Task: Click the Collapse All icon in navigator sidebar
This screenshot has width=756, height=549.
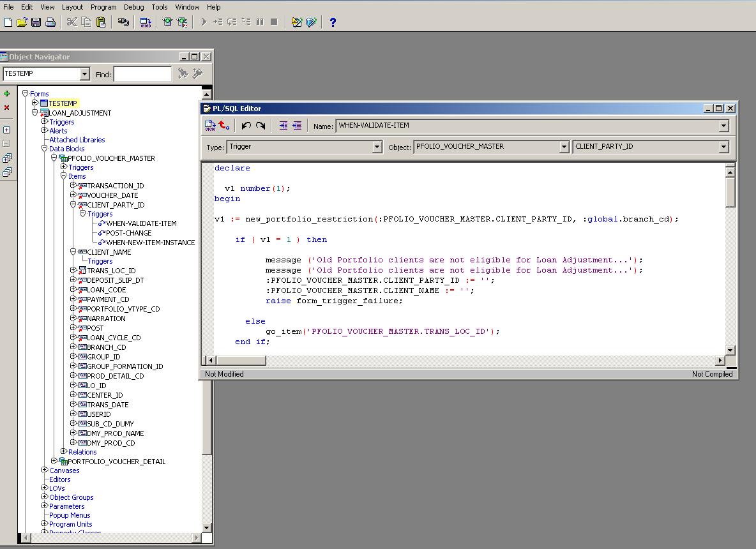Action: coord(7,172)
